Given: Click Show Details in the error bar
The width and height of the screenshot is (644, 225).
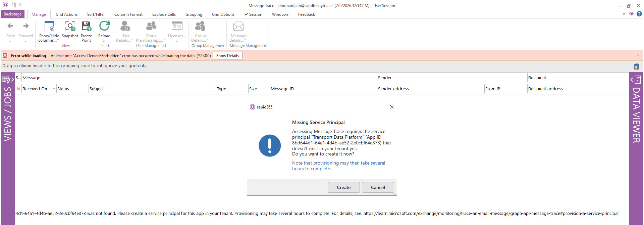Looking at the screenshot, I should tap(227, 56).
